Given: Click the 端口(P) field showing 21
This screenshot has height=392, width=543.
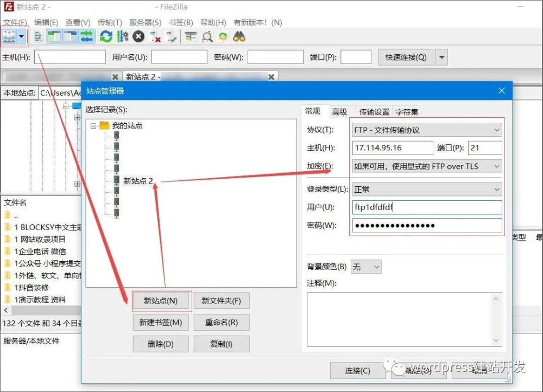Looking at the screenshot, I should click(485, 148).
